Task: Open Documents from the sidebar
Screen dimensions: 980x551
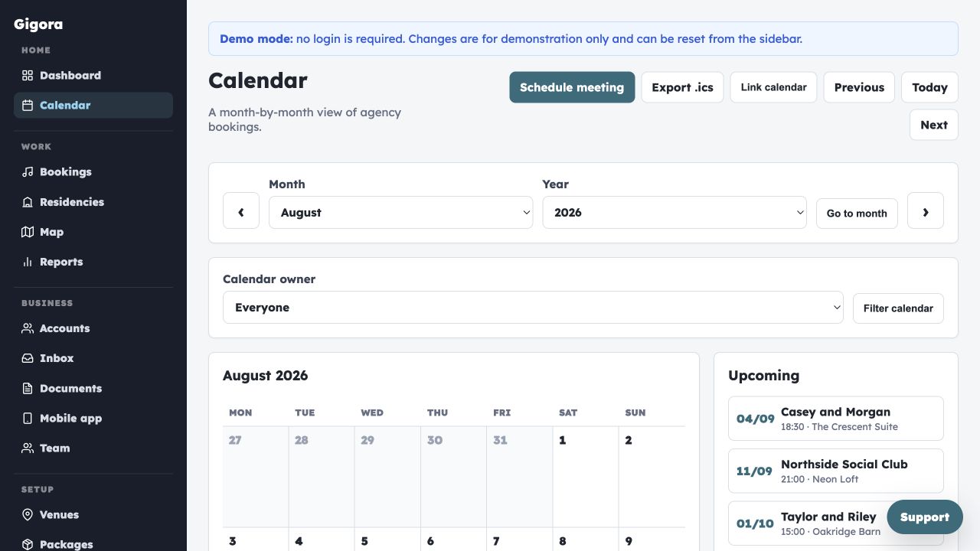Action: pos(93,388)
